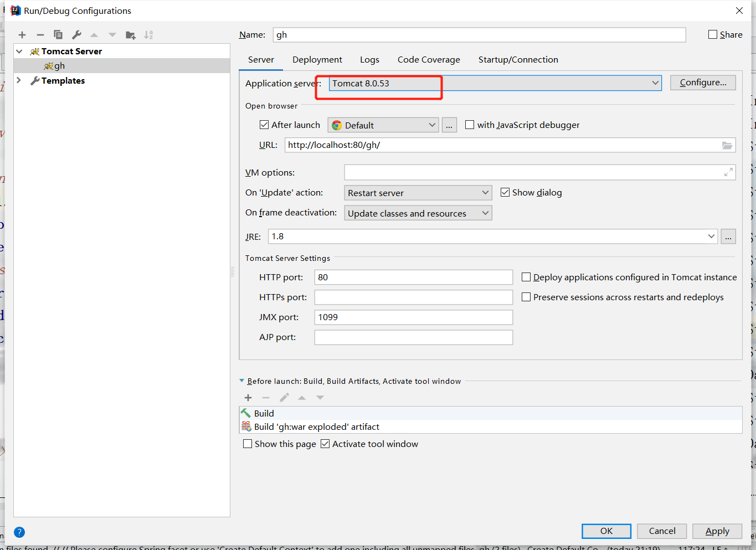Toggle the Activate tool window checkbox
Screen dimensions: 756x550
click(x=325, y=444)
